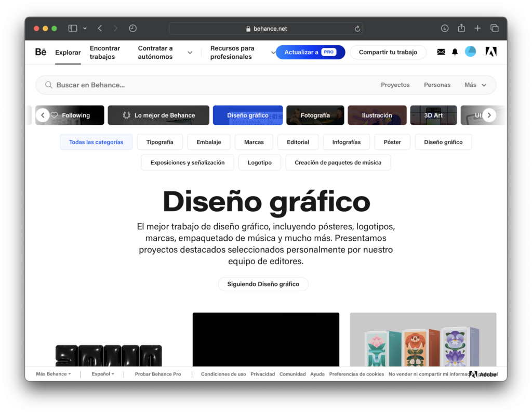Viewport: 532px width, 414px height.
Task: Open the Más search filter dropdown
Action: 475,85
